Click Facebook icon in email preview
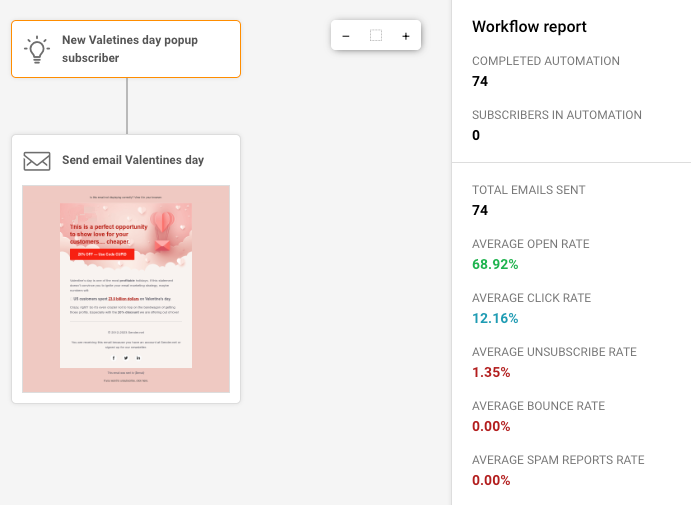The image size is (691, 505). tap(113, 357)
